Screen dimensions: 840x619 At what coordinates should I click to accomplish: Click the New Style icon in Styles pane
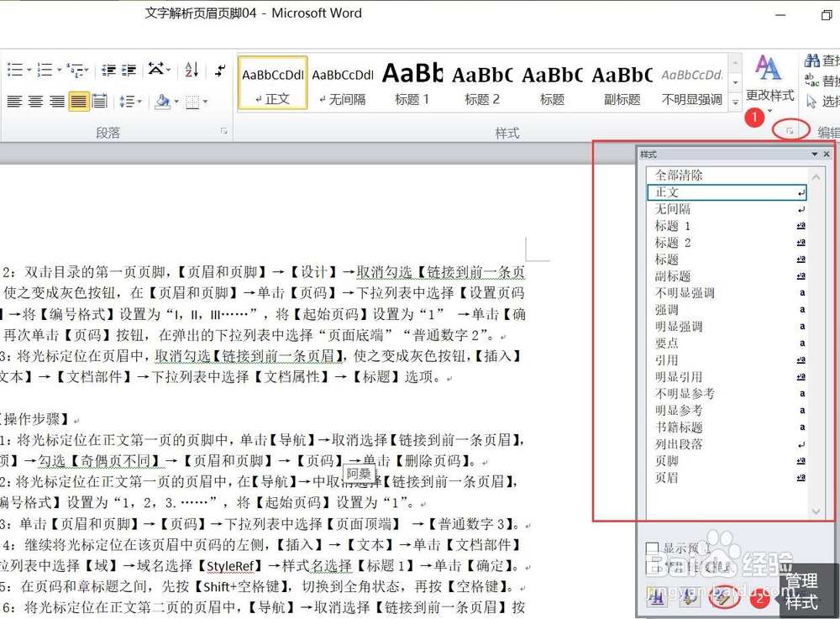tap(658, 597)
